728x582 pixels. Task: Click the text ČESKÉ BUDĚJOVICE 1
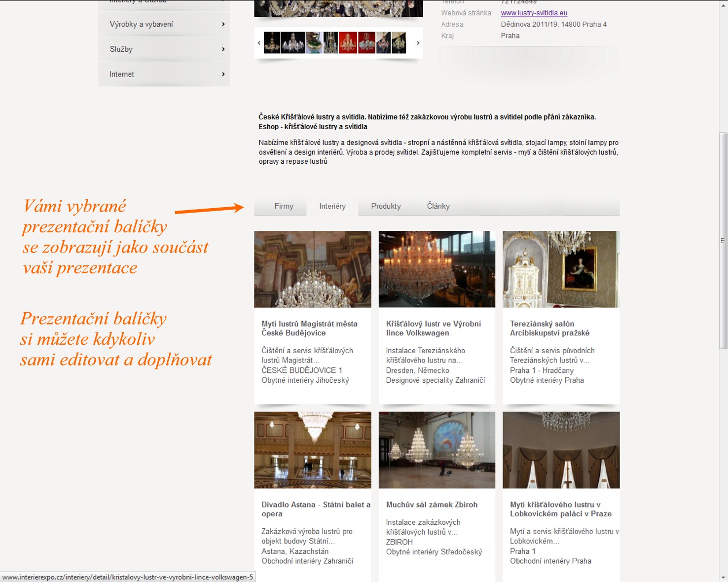[302, 370]
